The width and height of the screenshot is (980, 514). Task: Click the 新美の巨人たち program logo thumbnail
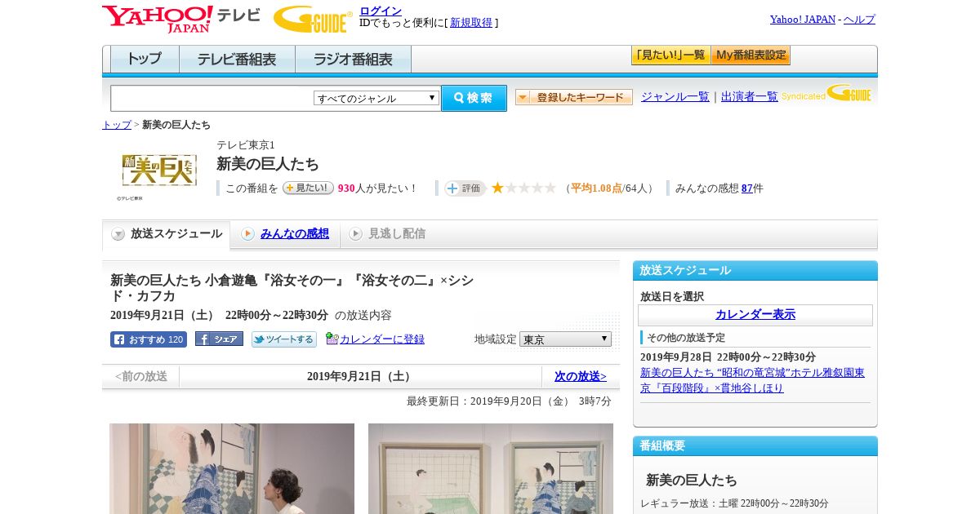click(159, 170)
